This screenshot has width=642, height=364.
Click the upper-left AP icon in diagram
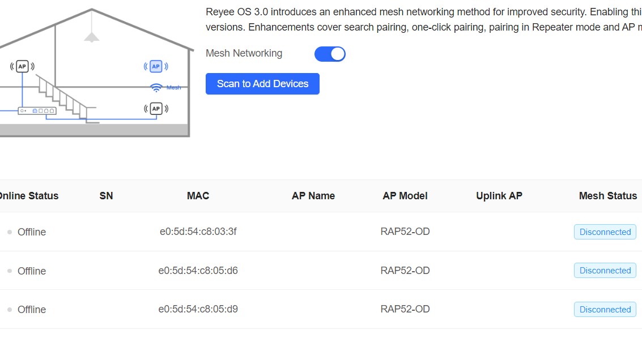[22, 66]
